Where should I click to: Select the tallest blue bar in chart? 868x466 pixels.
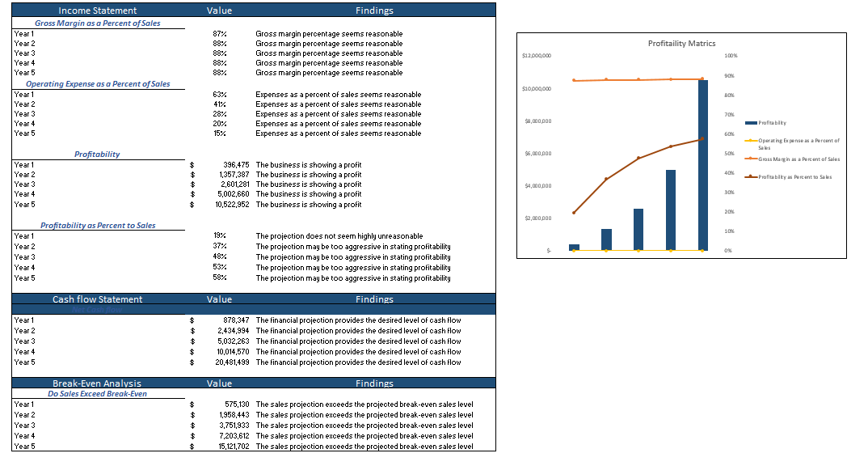point(702,165)
